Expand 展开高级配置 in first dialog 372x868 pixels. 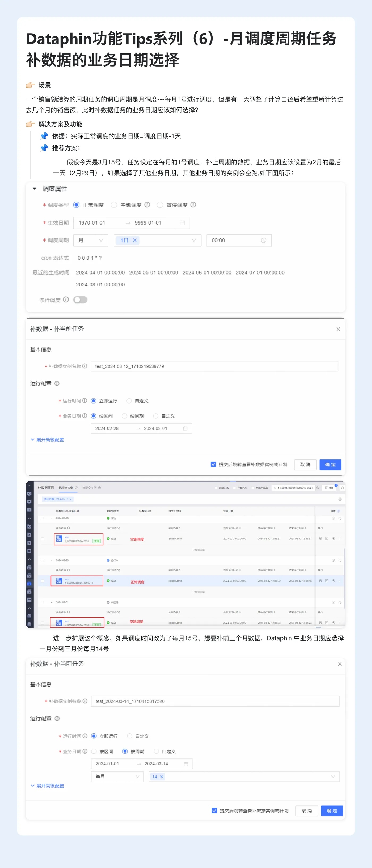47,440
